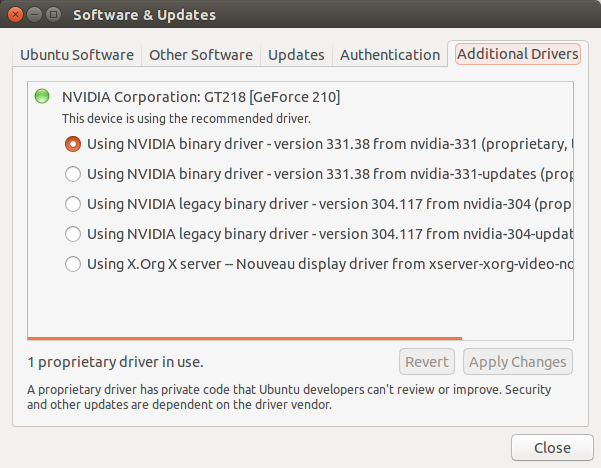
Task: Click the green NVIDIA device status icon
Action: click(41, 97)
